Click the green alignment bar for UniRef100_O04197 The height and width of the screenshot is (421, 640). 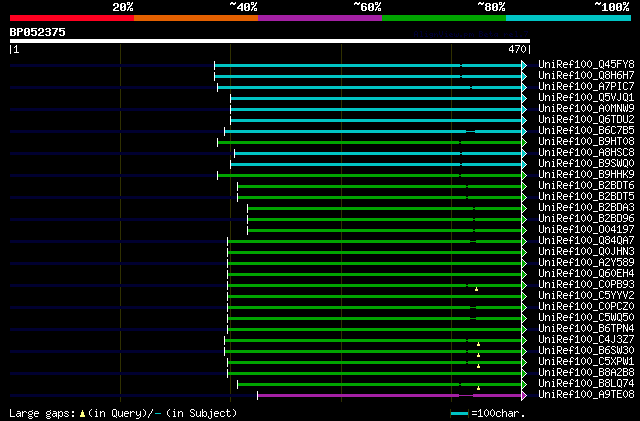click(385, 231)
